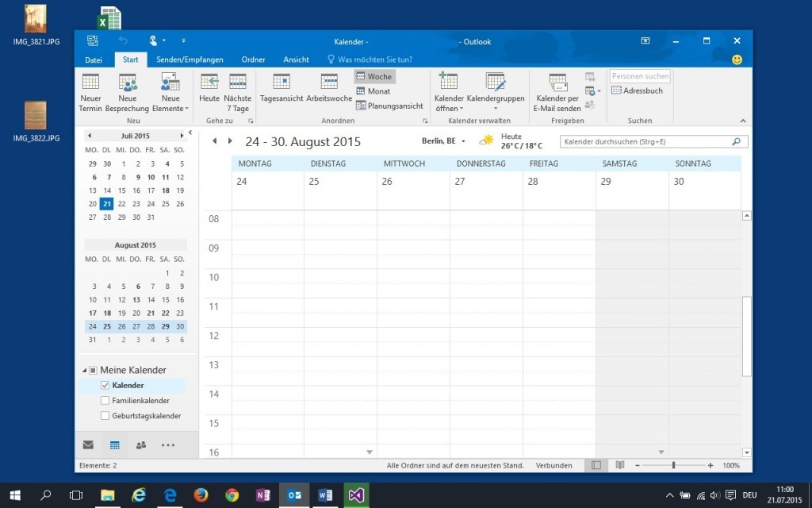Select the Arbeitswoche view icon
The height and width of the screenshot is (508, 812).
[x=329, y=82]
